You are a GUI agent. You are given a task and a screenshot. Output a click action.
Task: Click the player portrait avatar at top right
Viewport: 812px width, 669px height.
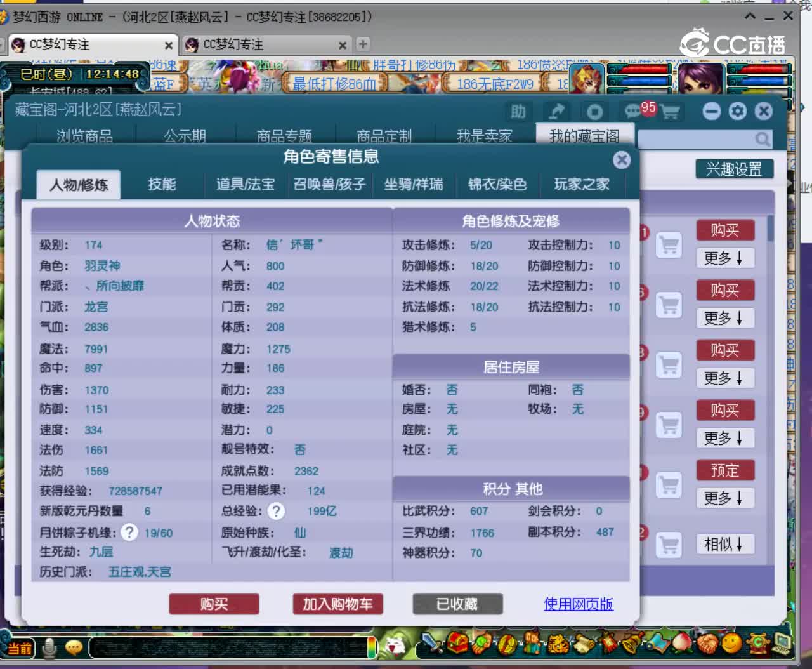pyautogui.click(x=700, y=78)
